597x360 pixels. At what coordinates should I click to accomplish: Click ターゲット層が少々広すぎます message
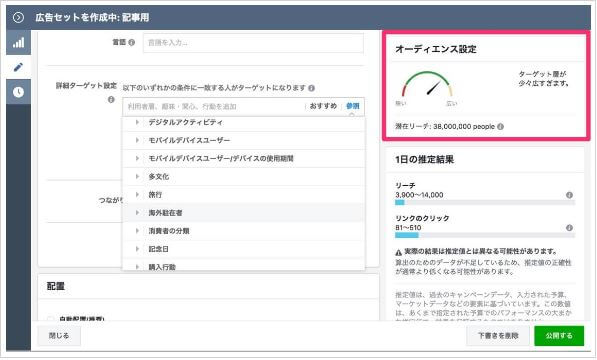click(544, 79)
